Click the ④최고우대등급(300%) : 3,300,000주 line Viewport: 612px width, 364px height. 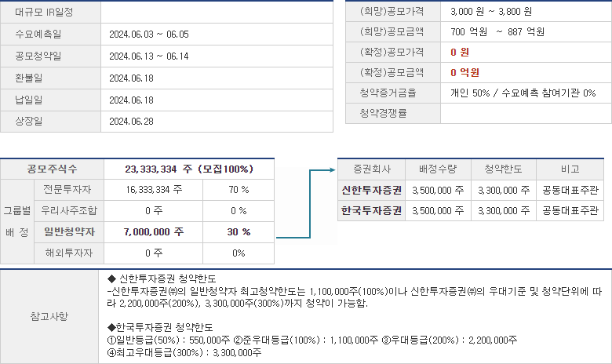click(x=184, y=353)
